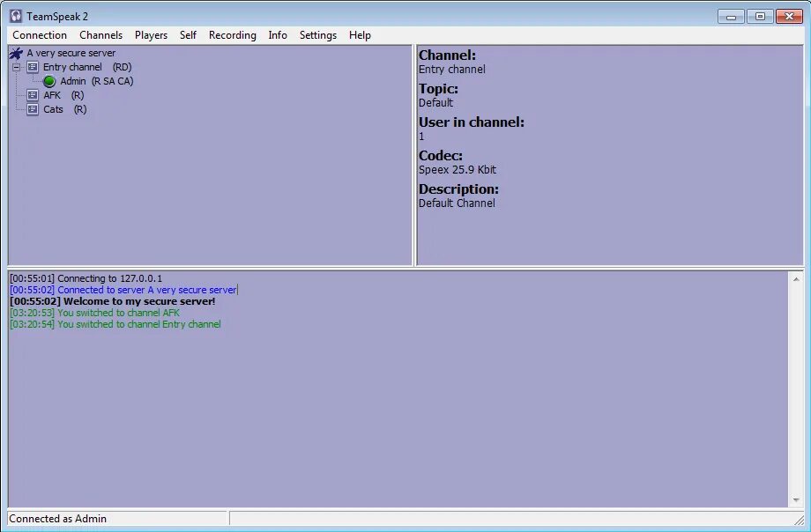
Task: Click the AFK channel icon
Action: pos(33,95)
